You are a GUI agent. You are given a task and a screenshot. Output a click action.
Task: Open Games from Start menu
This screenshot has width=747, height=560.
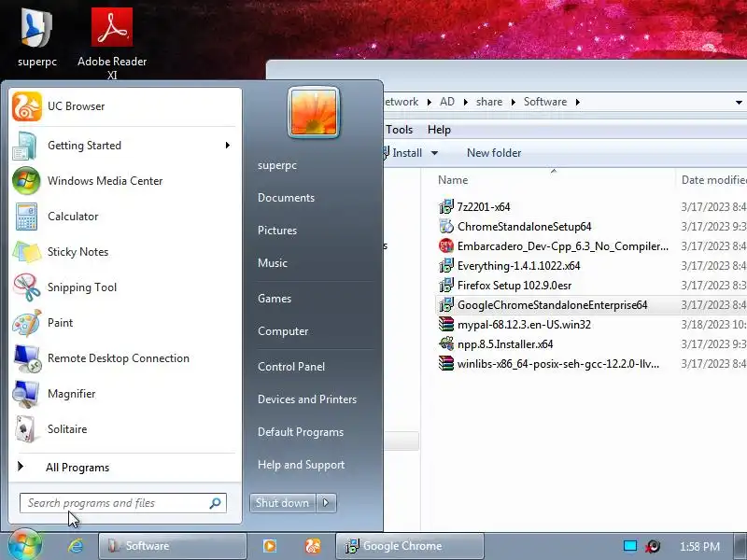click(x=275, y=299)
